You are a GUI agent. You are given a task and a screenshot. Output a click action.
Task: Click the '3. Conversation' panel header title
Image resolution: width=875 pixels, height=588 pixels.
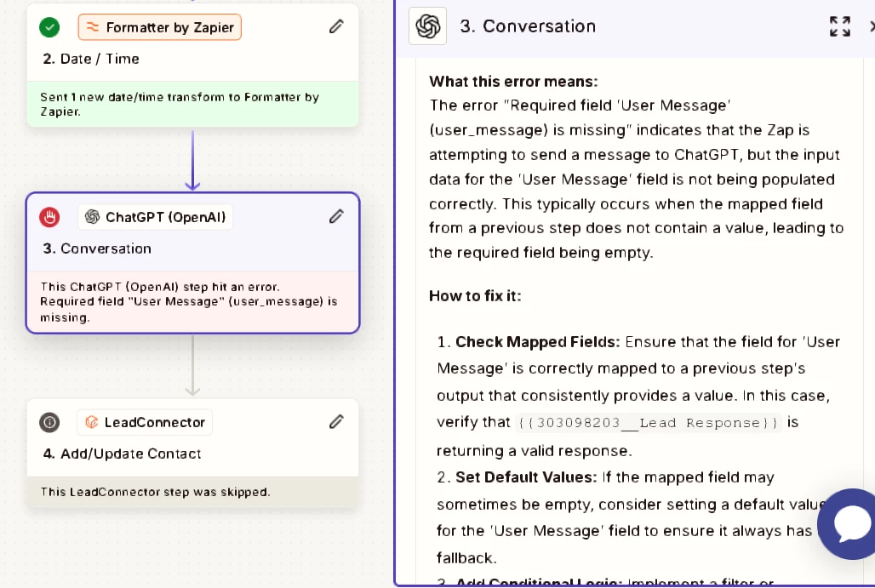pyautogui.click(x=528, y=26)
